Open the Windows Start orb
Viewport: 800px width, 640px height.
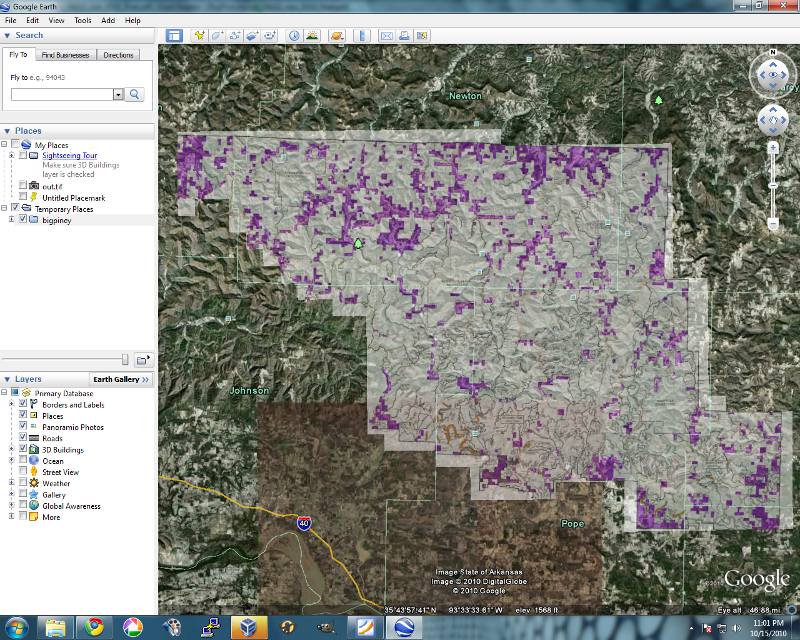click(x=16, y=627)
